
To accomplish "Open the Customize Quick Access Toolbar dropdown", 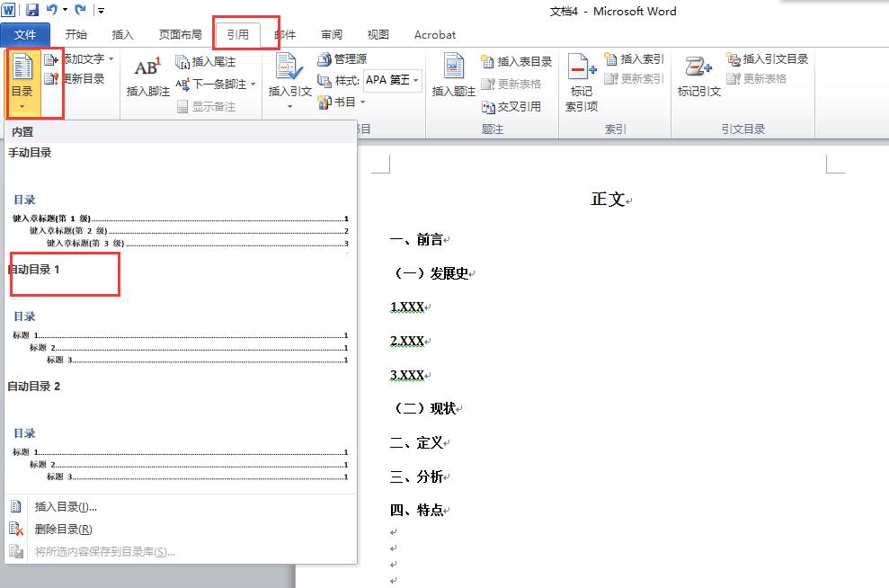I will 101,10.
